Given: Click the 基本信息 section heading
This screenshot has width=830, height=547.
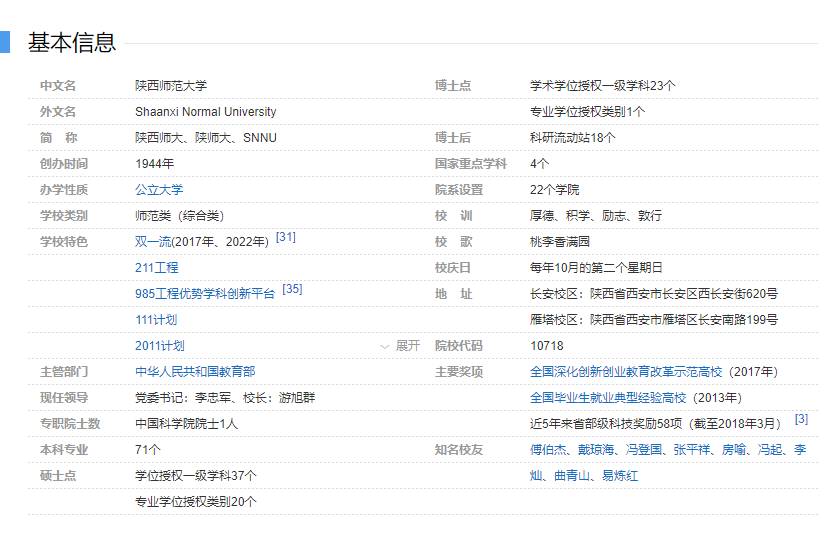Looking at the screenshot, I should (x=72, y=42).
